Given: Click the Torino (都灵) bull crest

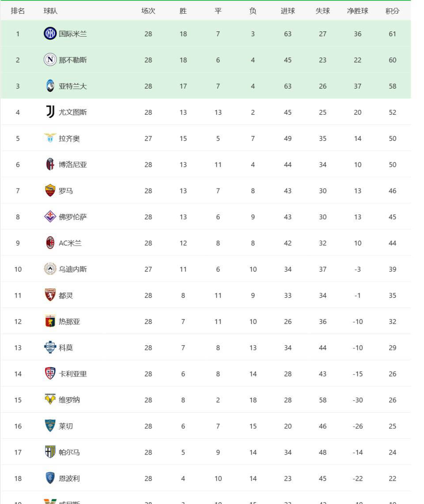Looking at the screenshot, I should (50, 295).
